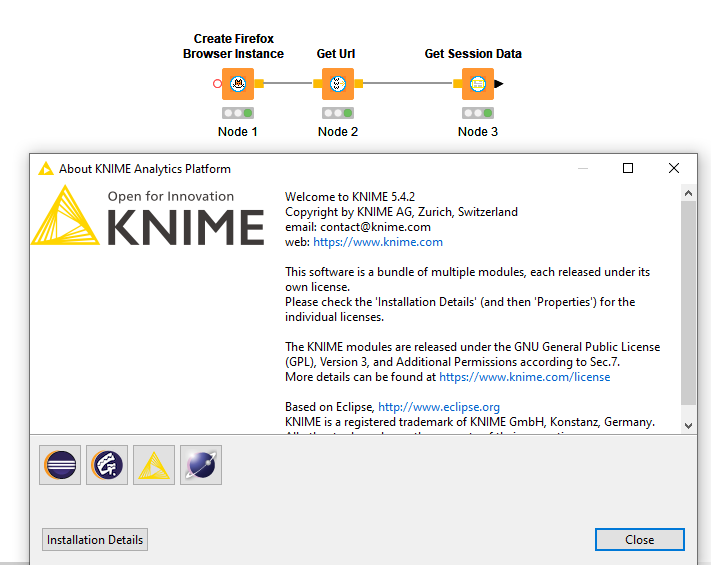Image resolution: width=711 pixels, height=565 pixels.
Task: Select the Get Url node icon
Action: click(338, 84)
